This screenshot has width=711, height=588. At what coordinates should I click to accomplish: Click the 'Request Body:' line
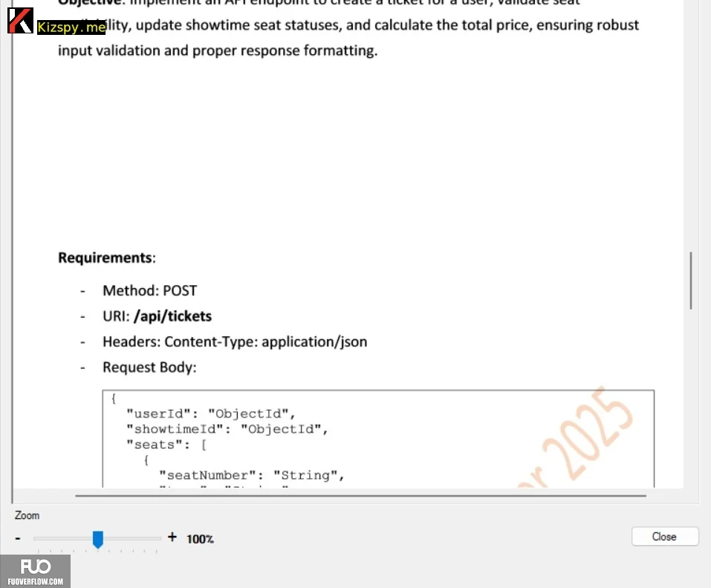[149, 367]
